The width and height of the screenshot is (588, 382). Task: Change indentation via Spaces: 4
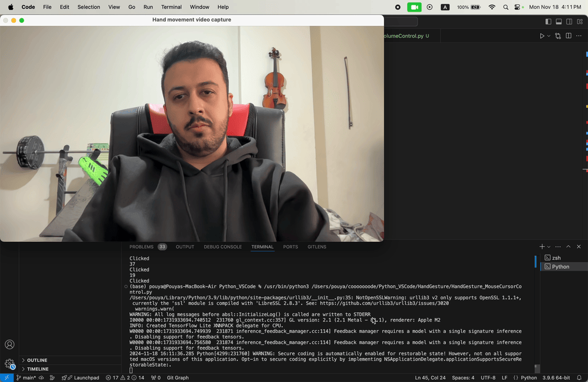tap(463, 378)
